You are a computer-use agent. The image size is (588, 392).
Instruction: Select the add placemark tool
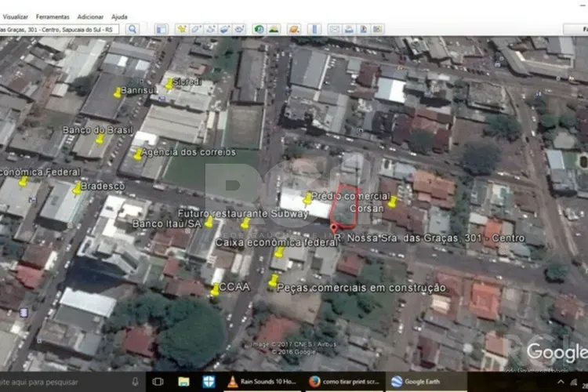pyautogui.click(x=181, y=29)
